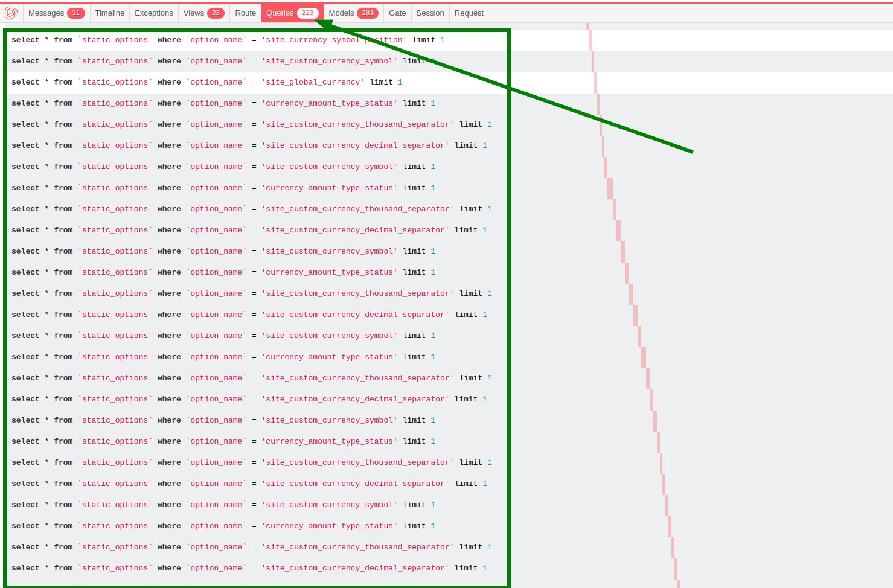Click the Laravel Debugbar logo icon
The width and height of the screenshot is (893, 588).
11,13
